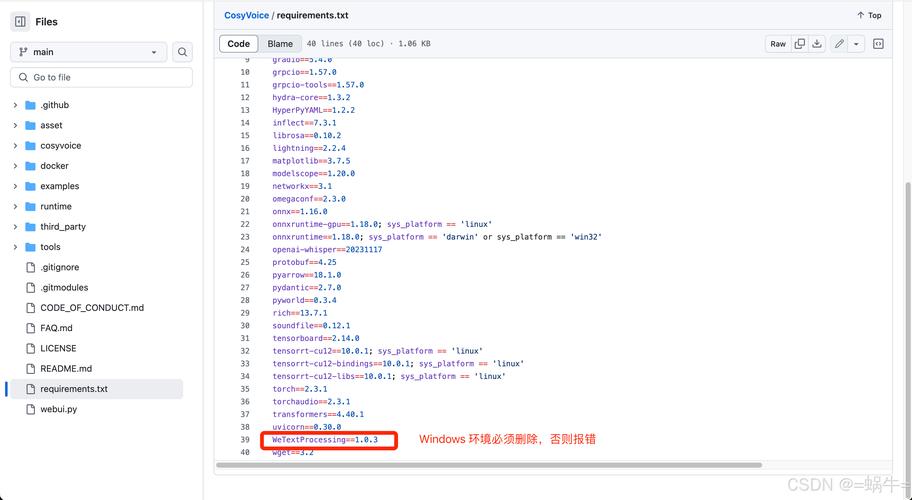View the Raw file

click(778, 44)
